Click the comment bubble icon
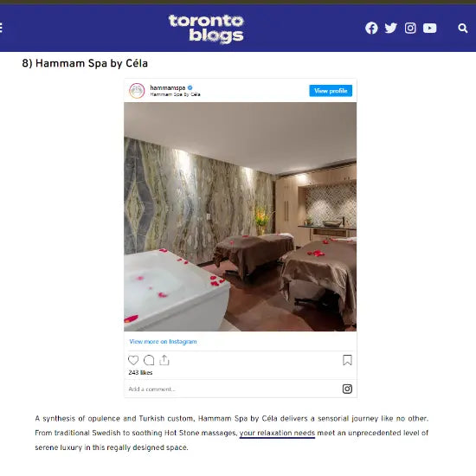Screen dimensions: 476x476 149,360
